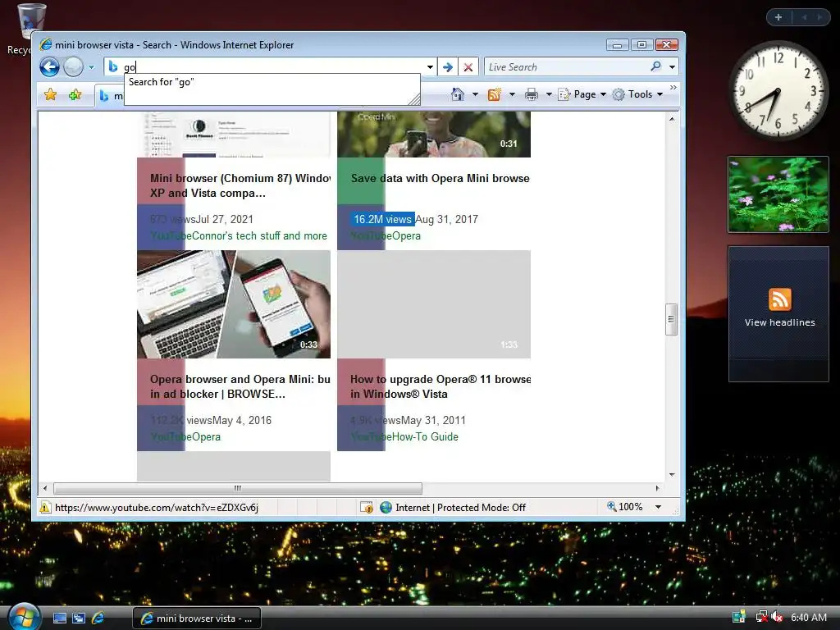Click highlighted "16.2M views" text
This screenshot has width=840, height=630.
click(382, 219)
